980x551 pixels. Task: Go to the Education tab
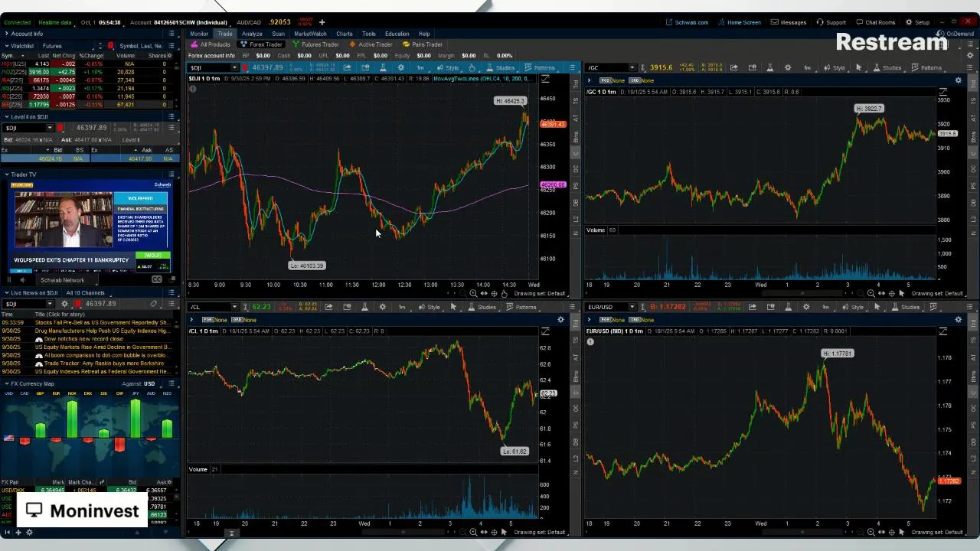[397, 34]
